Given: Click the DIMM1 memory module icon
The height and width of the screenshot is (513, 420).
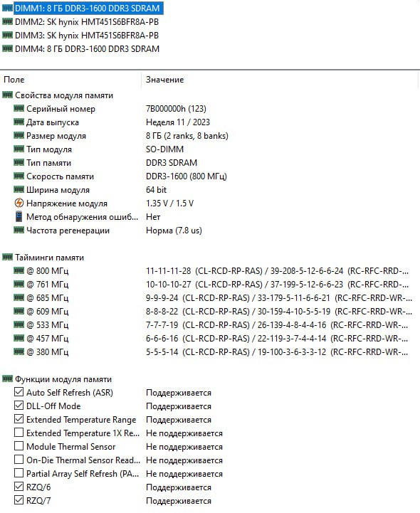Looking at the screenshot, I should click(7, 8).
